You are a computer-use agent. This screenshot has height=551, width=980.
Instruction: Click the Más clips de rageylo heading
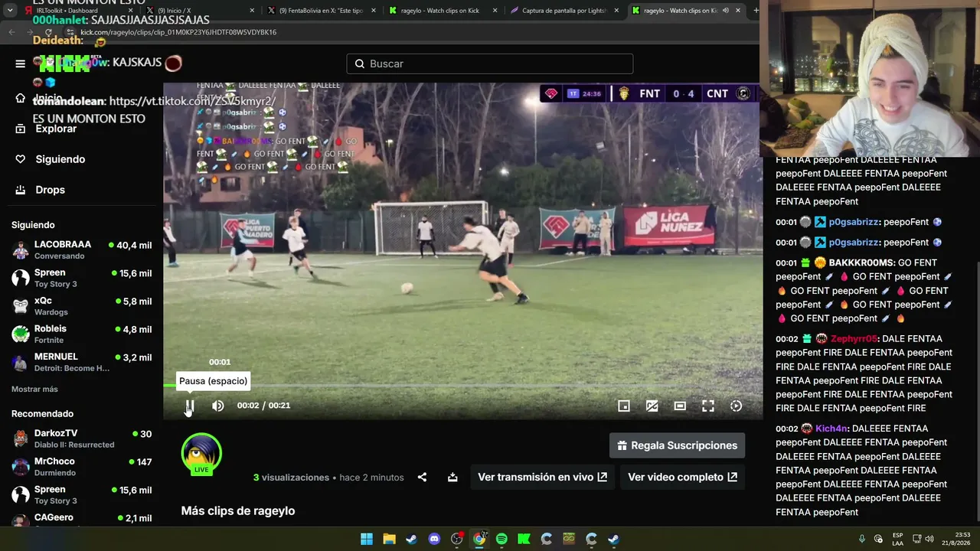click(238, 511)
